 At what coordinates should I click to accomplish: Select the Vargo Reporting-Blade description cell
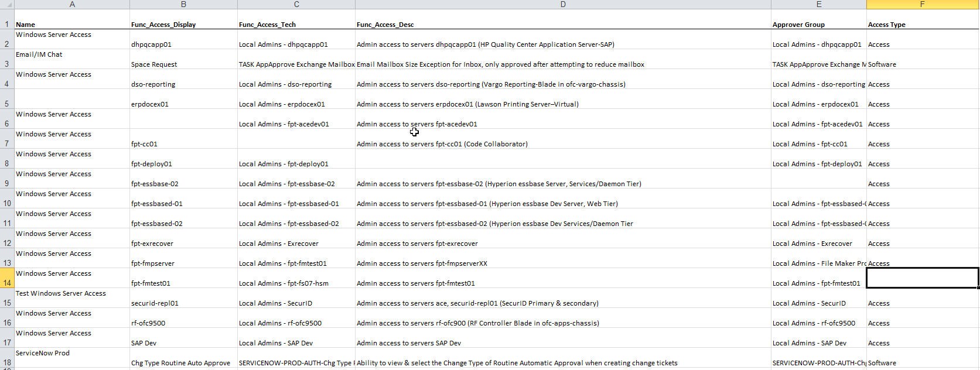[563, 79]
